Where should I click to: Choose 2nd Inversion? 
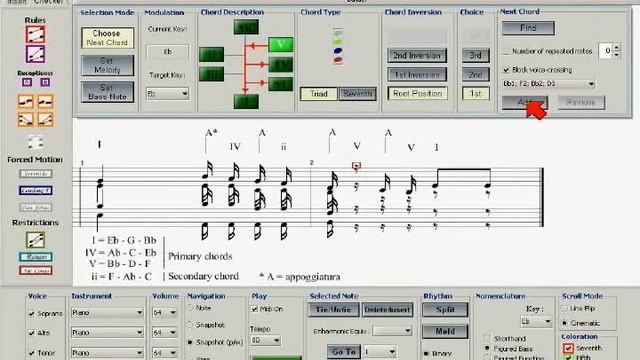[417, 56]
